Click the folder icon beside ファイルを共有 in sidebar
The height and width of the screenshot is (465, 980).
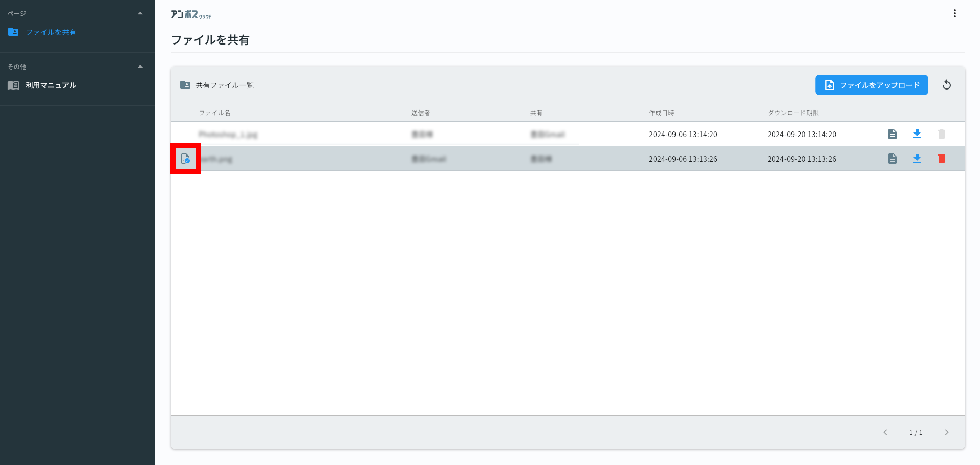[14, 32]
